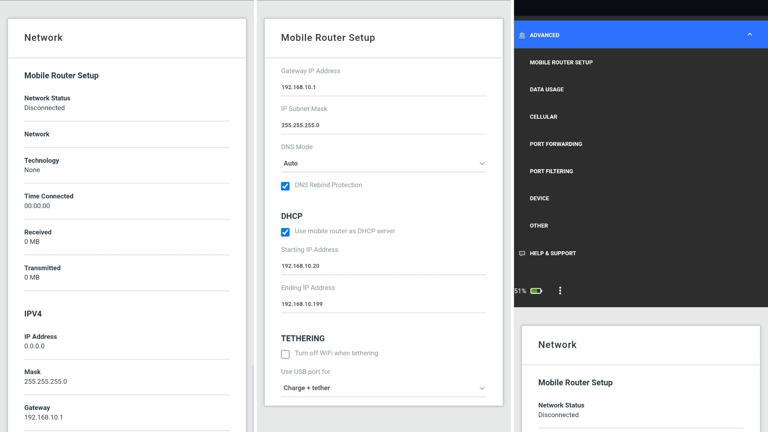Click the Transmitted 0 MB value
Screen dimensions: 768x432
tap(32, 277)
